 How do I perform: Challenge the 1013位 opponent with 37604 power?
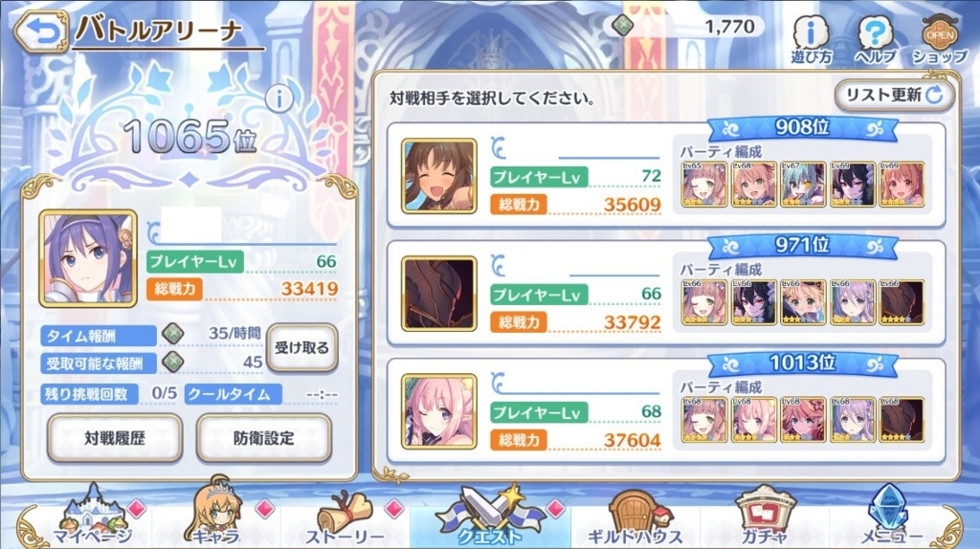coord(666,411)
